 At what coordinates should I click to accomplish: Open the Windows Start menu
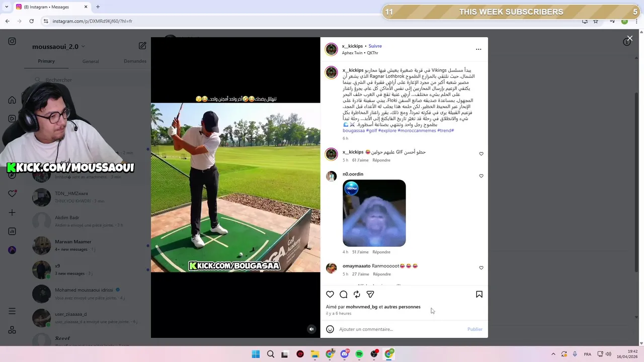(256, 354)
